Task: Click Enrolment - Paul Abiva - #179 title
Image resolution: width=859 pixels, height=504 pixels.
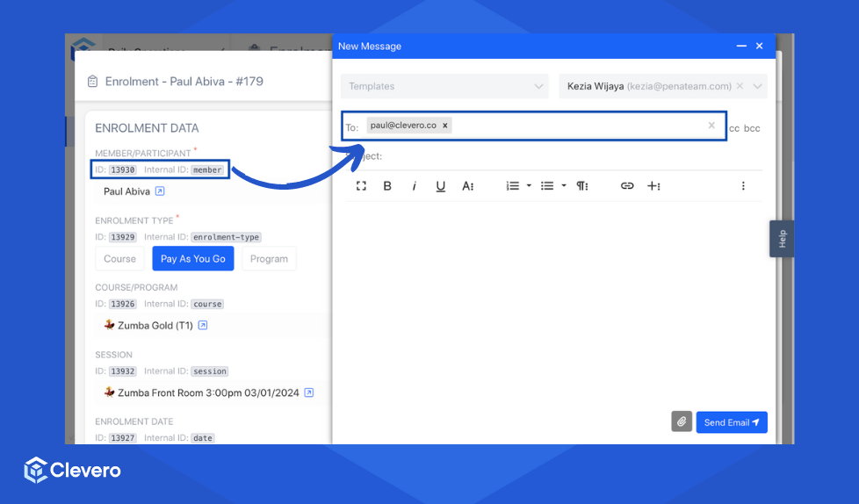Action: click(184, 81)
